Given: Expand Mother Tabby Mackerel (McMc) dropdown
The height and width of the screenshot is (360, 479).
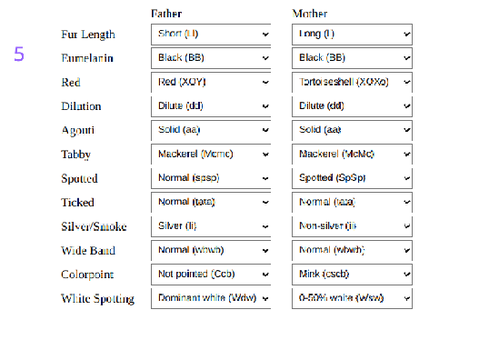Looking at the screenshot, I should tap(352, 154).
